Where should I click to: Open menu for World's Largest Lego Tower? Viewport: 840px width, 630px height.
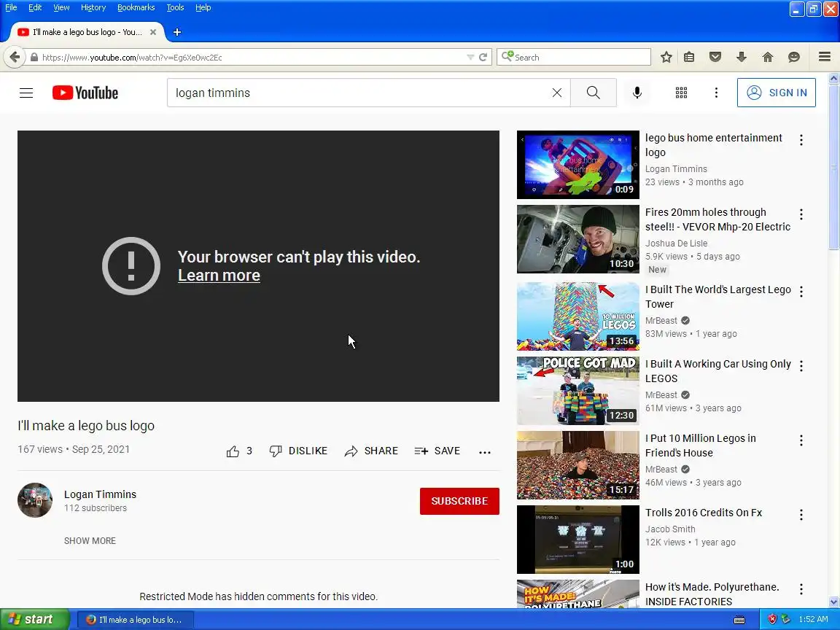click(x=801, y=292)
